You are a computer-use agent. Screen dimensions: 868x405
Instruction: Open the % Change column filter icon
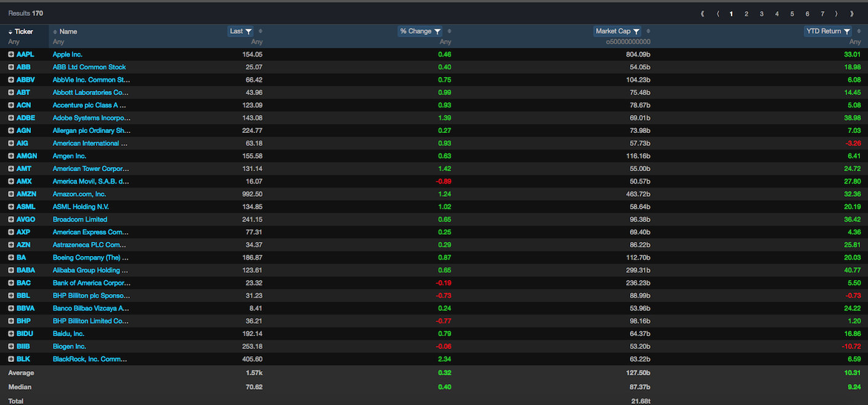coord(437,31)
